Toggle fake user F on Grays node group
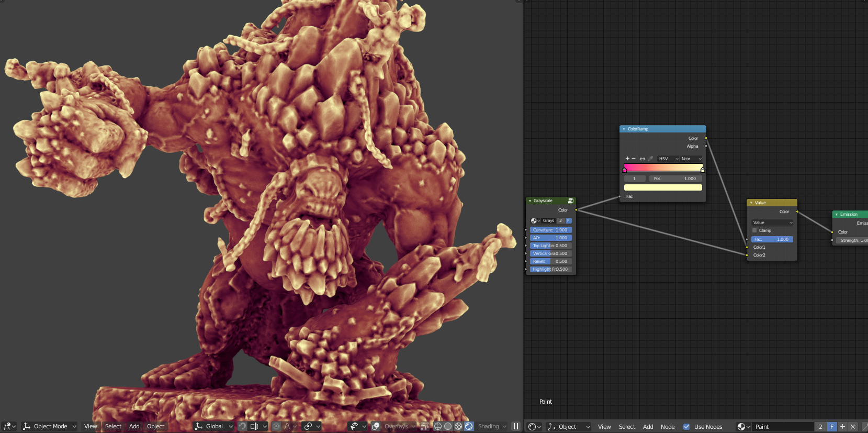The height and width of the screenshot is (433, 868). click(568, 220)
